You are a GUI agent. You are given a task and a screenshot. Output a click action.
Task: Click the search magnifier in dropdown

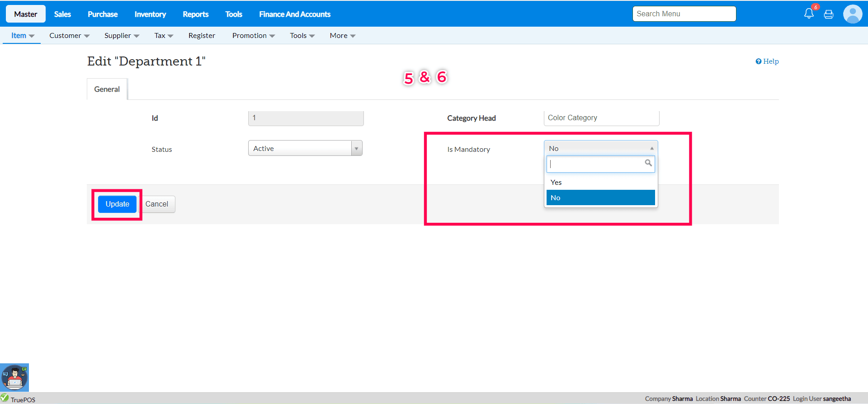[648, 163]
